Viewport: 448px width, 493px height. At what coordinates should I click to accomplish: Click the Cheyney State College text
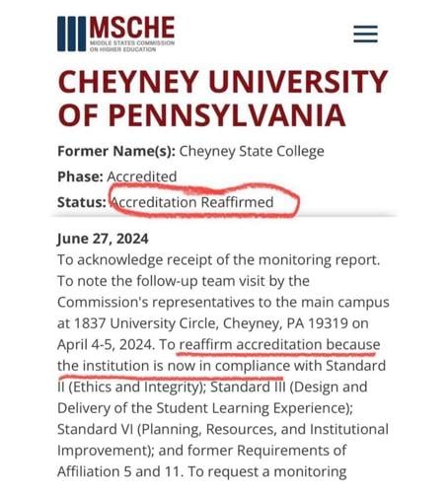[x=252, y=151]
